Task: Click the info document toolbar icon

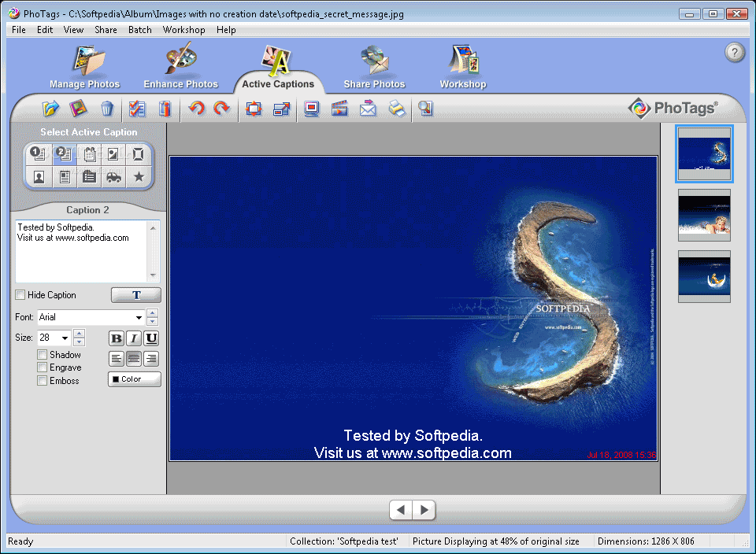Action: click(165, 109)
